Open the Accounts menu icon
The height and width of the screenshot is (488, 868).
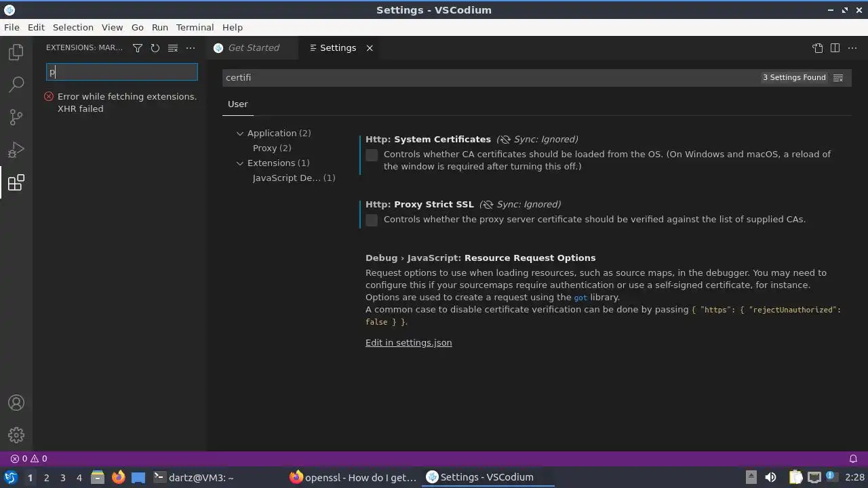(16, 403)
